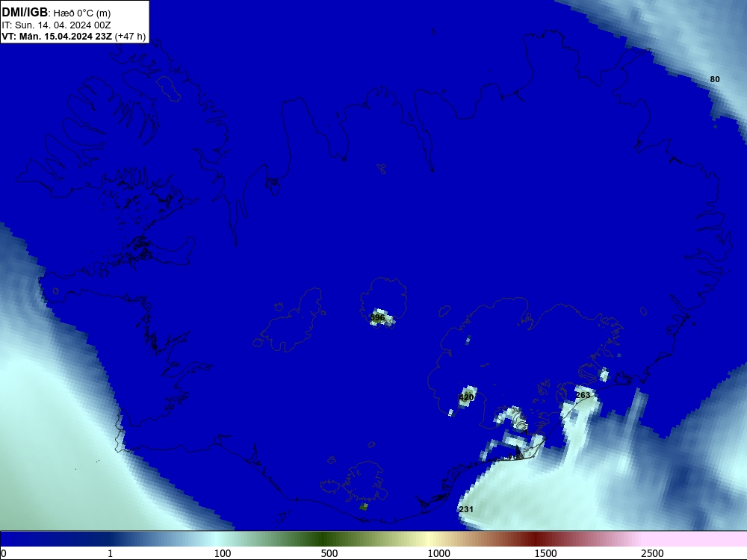Click the VT: Mán. 15.04.2024 23Z line
This screenshot has width=747, height=560.
point(57,36)
